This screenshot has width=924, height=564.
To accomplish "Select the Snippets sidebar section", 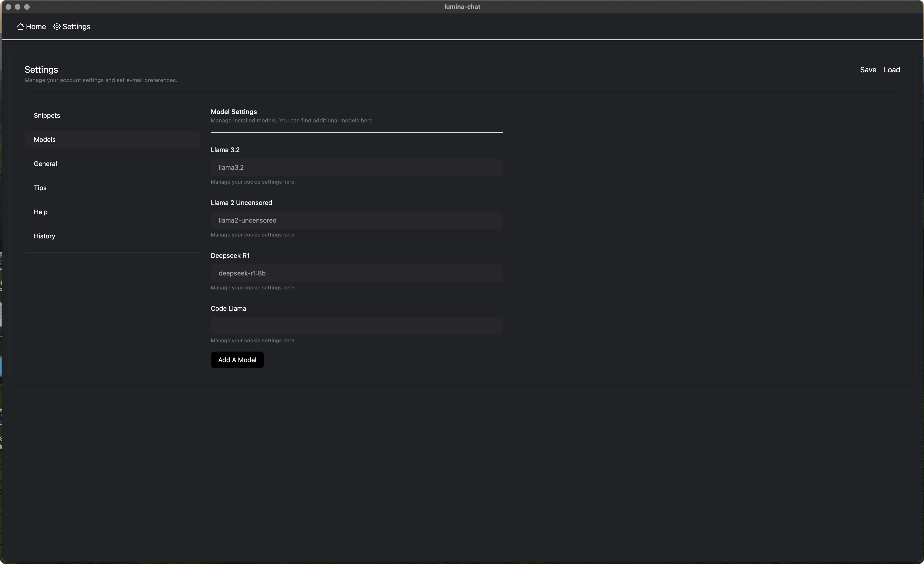I will coord(112,115).
